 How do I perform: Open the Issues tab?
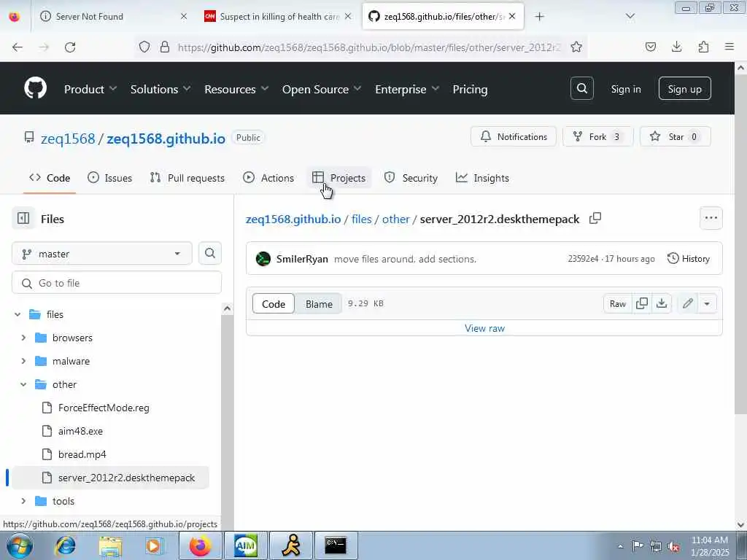(110, 178)
